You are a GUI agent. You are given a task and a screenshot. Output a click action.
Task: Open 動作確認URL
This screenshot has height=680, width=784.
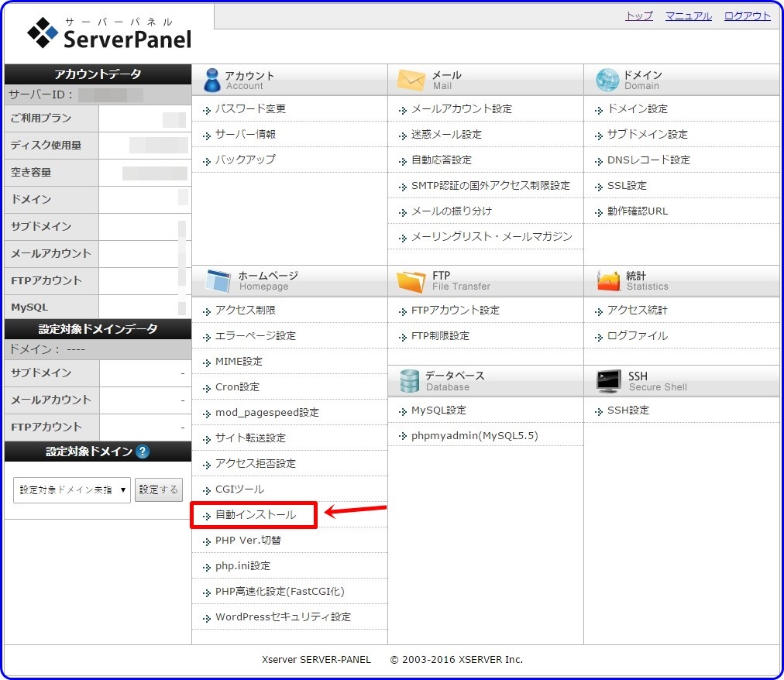pyautogui.click(x=637, y=211)
